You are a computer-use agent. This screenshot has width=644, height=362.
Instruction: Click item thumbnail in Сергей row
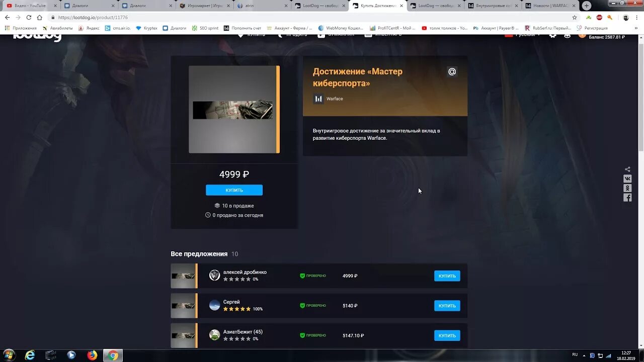tap(183, 306)
